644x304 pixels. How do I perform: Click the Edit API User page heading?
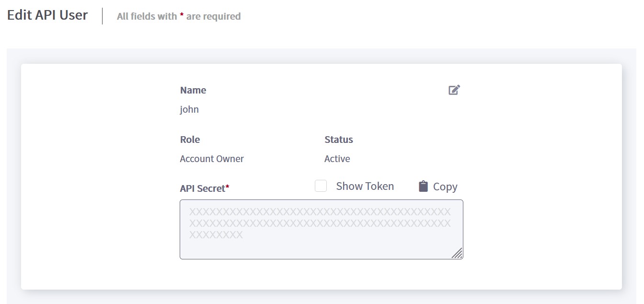47,15
